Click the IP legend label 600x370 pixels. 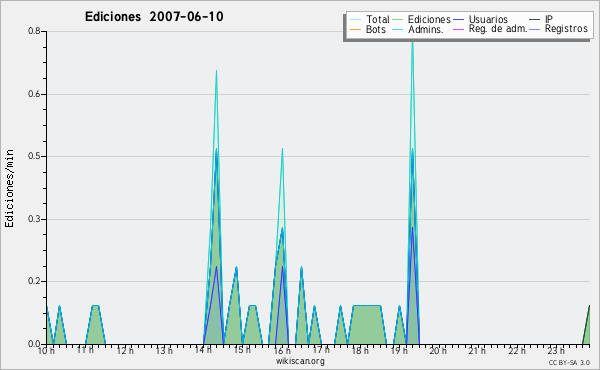point(549,19)
